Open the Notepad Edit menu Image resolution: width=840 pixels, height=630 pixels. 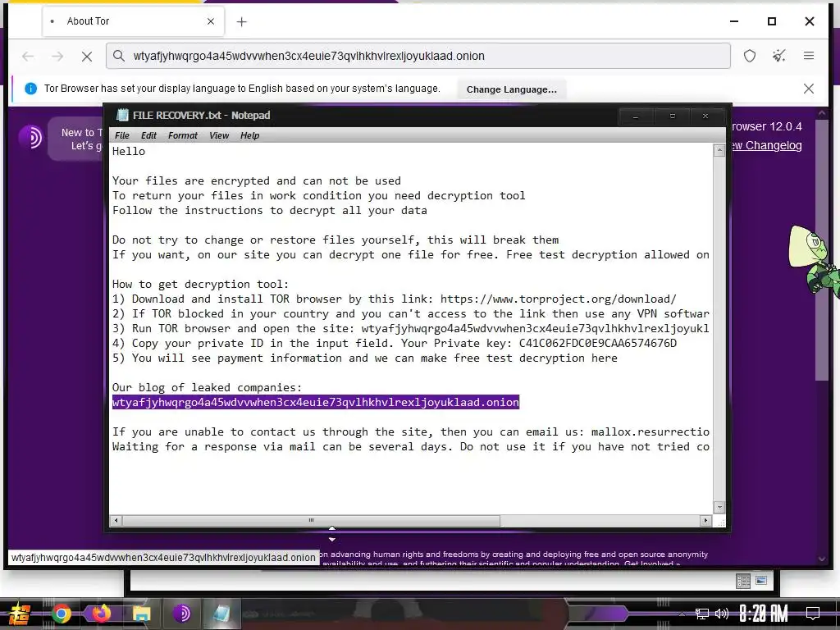[x=148, y=135]
